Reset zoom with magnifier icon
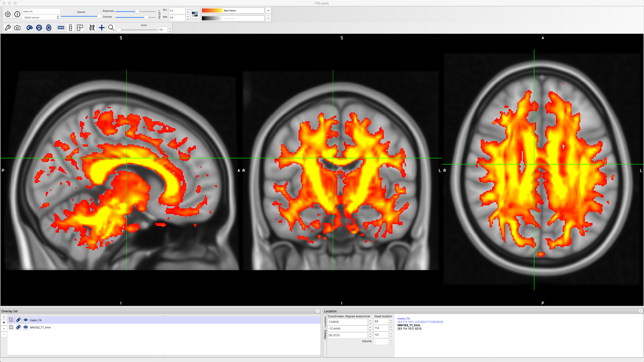 point(111,28)
